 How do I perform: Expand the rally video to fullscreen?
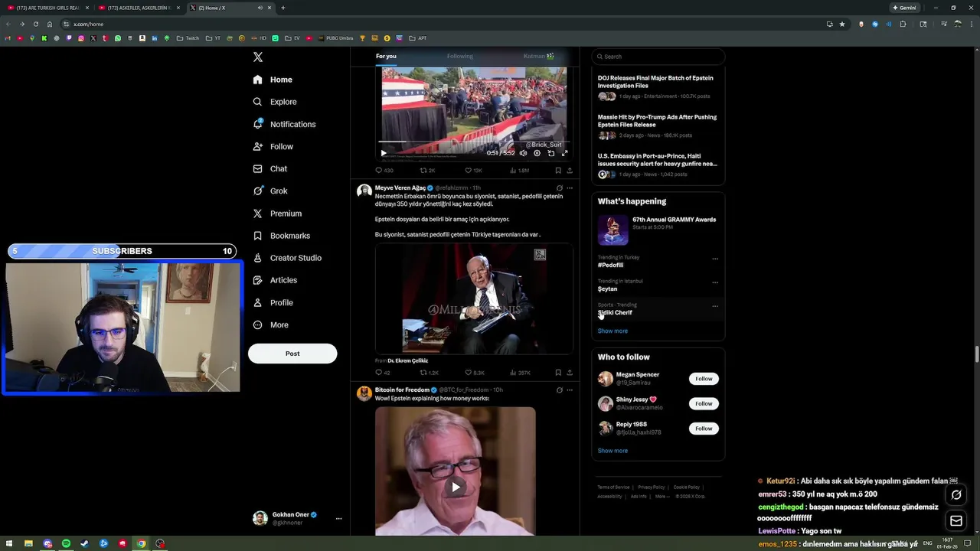pos(565,153)
